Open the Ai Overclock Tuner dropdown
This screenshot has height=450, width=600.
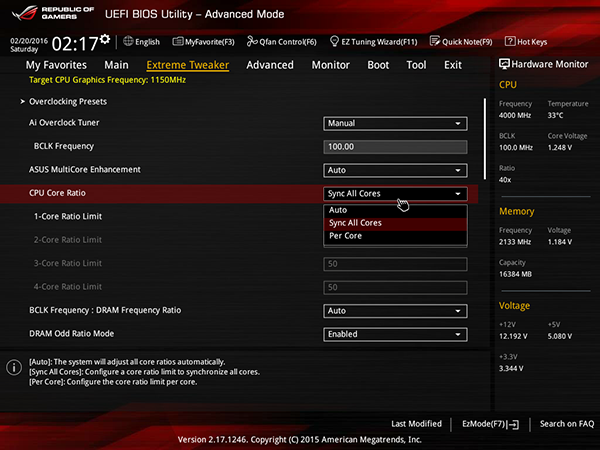395,123
